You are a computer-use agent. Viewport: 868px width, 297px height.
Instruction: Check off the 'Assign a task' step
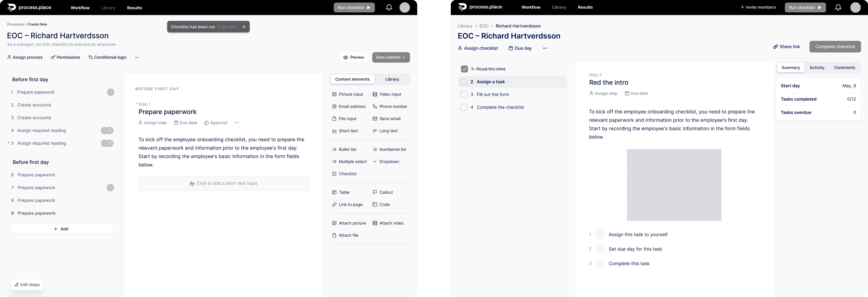click(x=464, y=82)
